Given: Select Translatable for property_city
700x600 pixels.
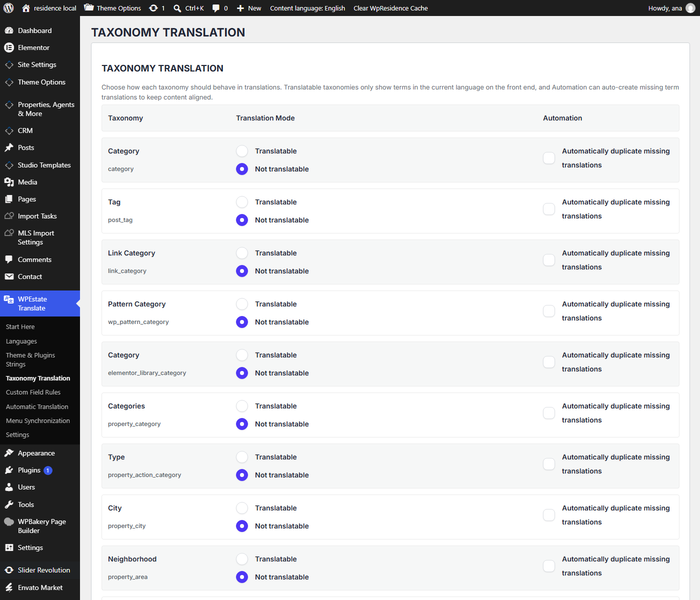Looking at the screenshot, I should [x=242, y=508].
